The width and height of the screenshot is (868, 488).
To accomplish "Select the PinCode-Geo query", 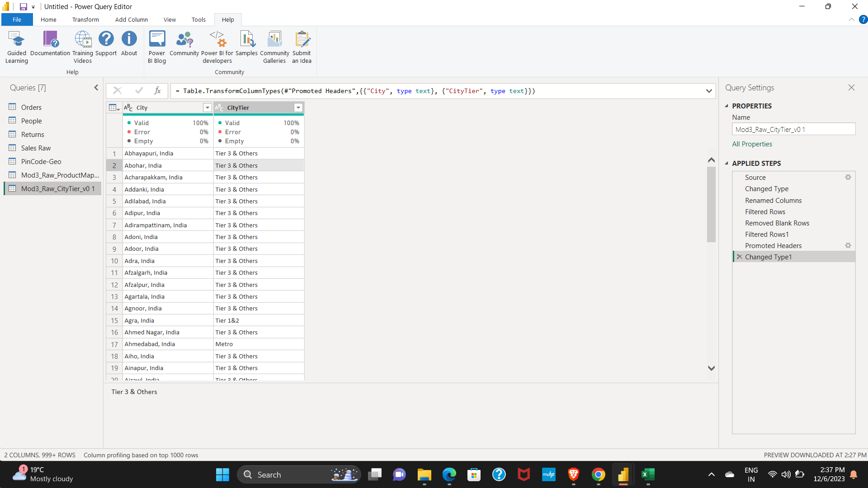I will 52,161.
